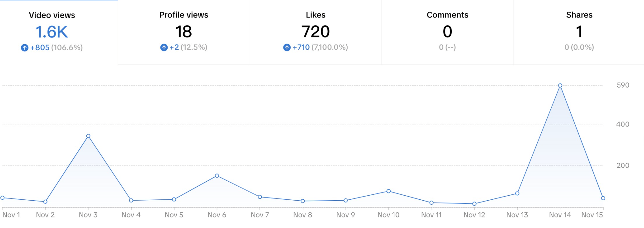
Task: Select the Nov 7 data point
Action: [260, 197]
